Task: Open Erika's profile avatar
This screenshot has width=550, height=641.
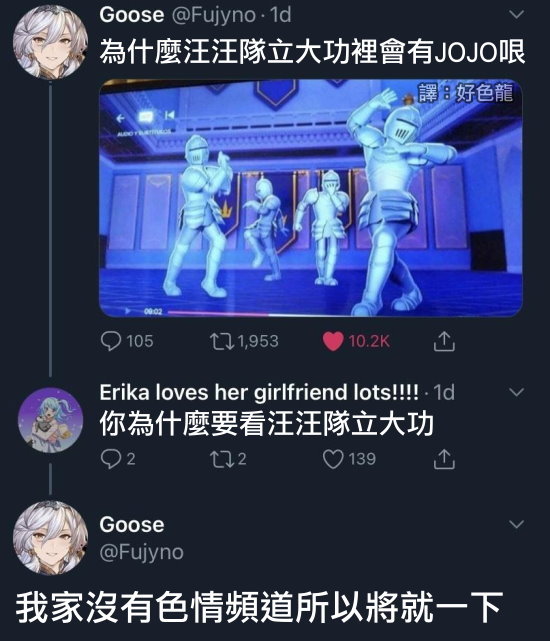Action: click(50, 420)
